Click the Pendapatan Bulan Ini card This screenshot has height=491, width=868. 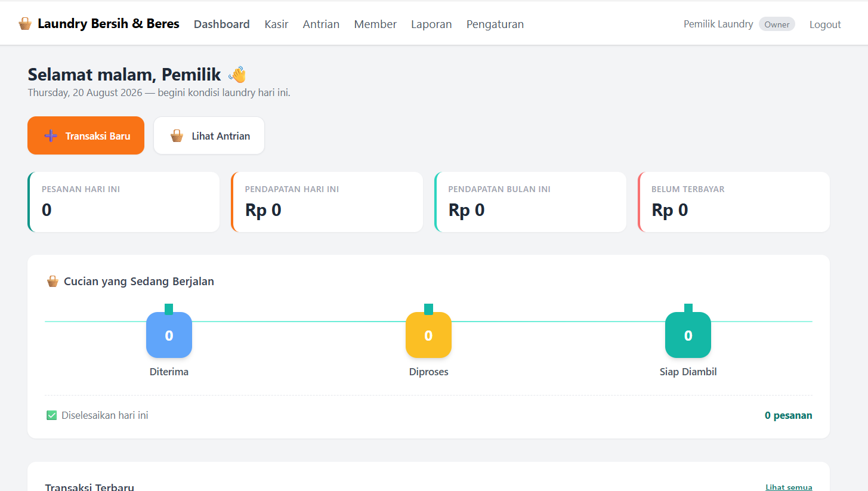coord(530,202)
